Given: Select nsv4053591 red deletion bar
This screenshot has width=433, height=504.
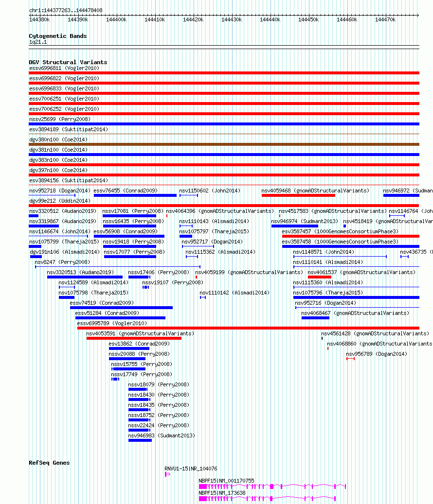Looking at the screenshot, I should tap(134, 338).
